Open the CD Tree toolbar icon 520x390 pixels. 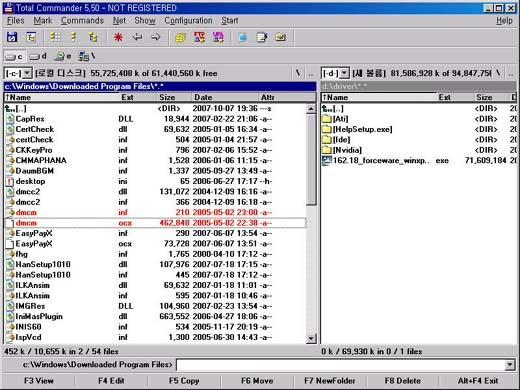31,37
